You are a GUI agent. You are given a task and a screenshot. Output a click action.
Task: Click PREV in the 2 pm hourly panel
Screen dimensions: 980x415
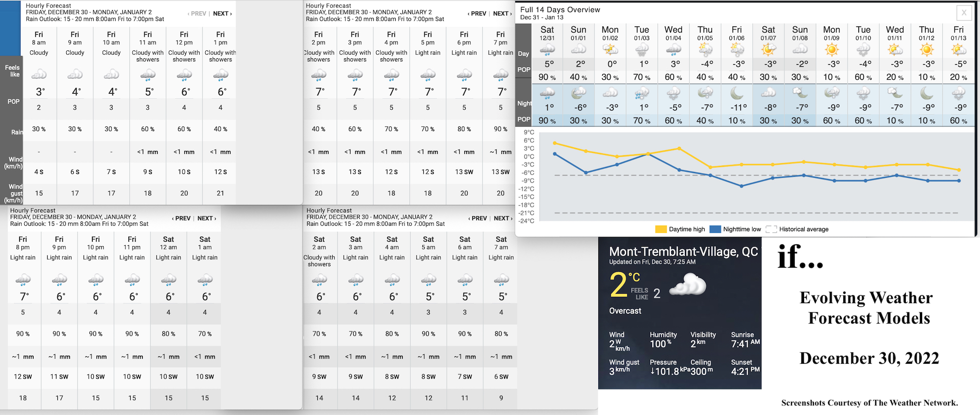[x=477, y=14]
